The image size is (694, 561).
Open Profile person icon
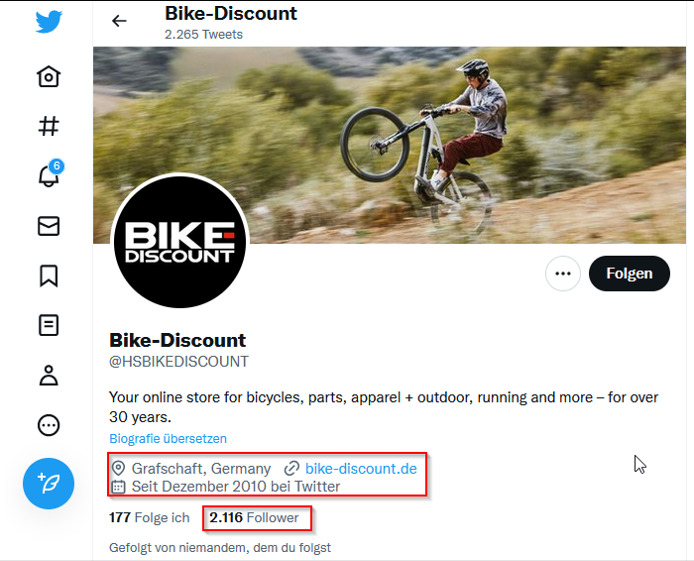(48, 375)
